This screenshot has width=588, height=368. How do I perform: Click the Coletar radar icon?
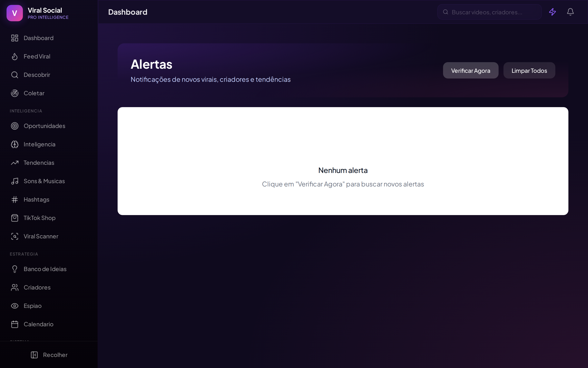(14, 93)
